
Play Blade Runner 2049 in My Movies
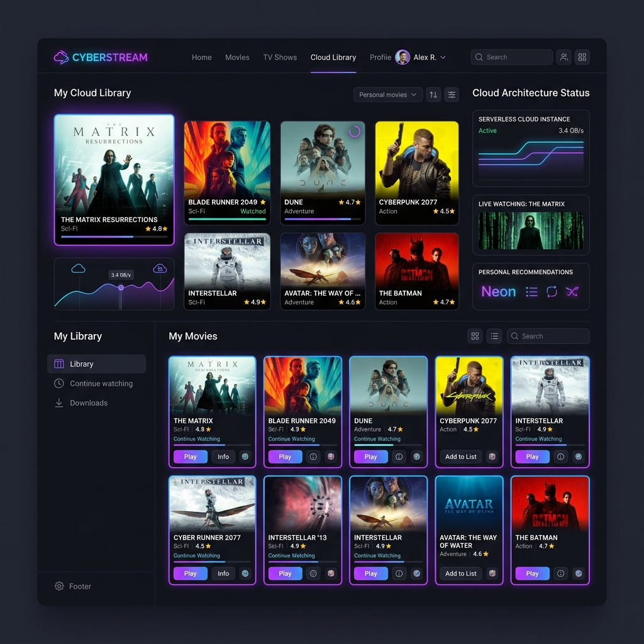pyautogui.click(x=285, y=457)
